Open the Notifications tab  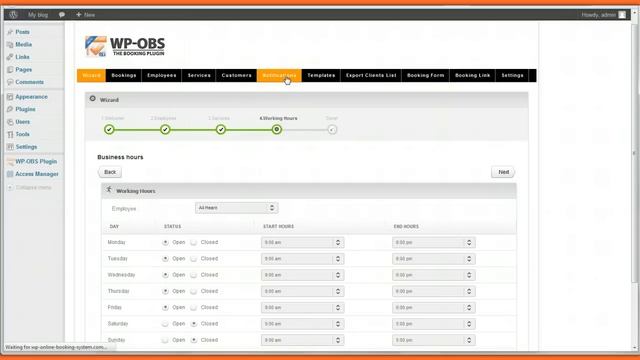[x=279, y=76]
